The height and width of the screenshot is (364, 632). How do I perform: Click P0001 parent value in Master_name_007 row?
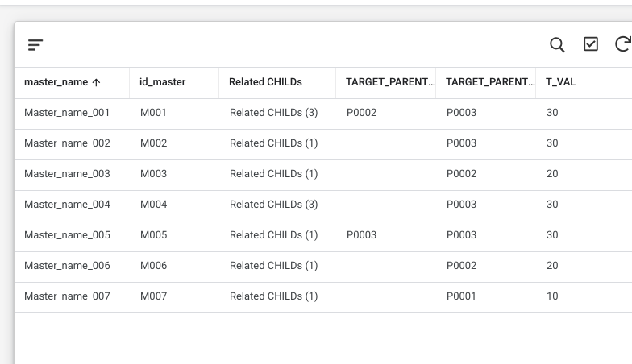click(x=461, y=296)
